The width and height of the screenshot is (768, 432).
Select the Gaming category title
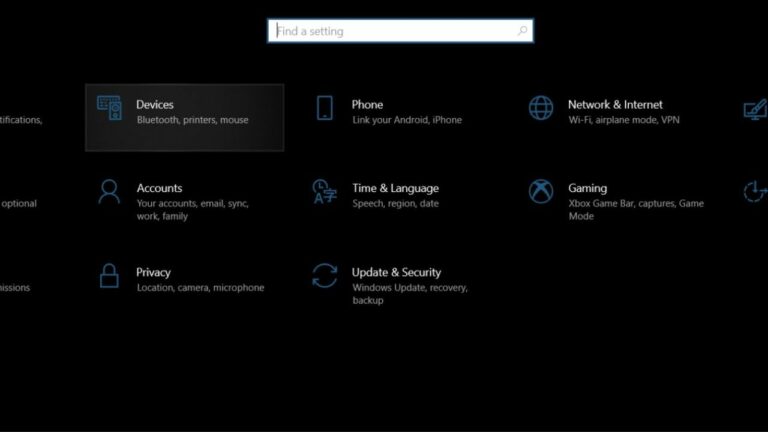(x=587, y=188)
